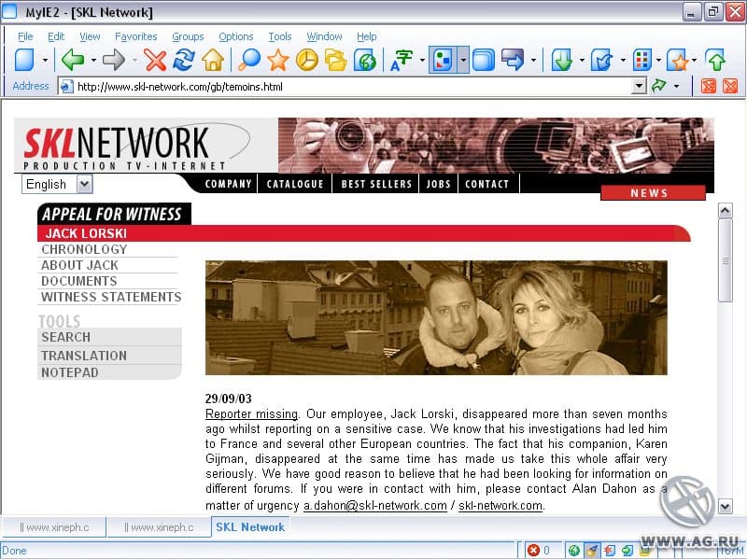
Task: Click the Reporter missing link
Action: click(251, 413)
